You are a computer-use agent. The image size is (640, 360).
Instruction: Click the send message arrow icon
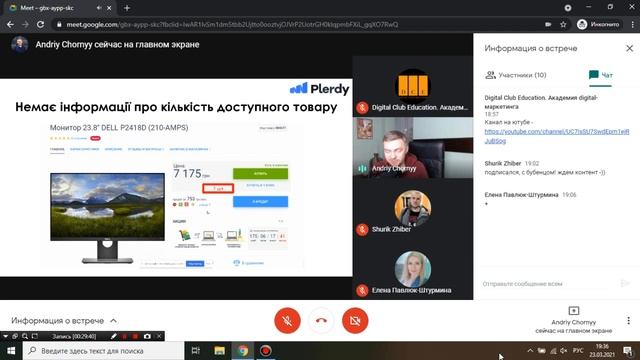[x=624, y=283]
